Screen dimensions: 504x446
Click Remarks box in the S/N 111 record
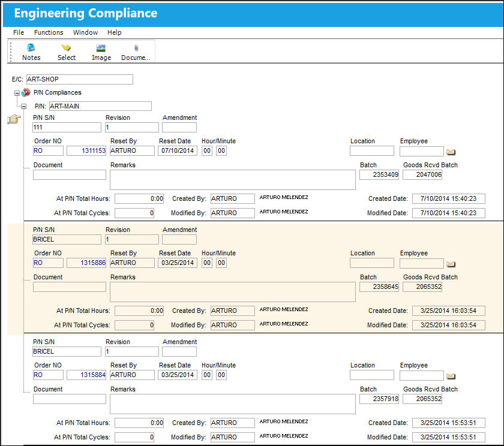point(233,180)
